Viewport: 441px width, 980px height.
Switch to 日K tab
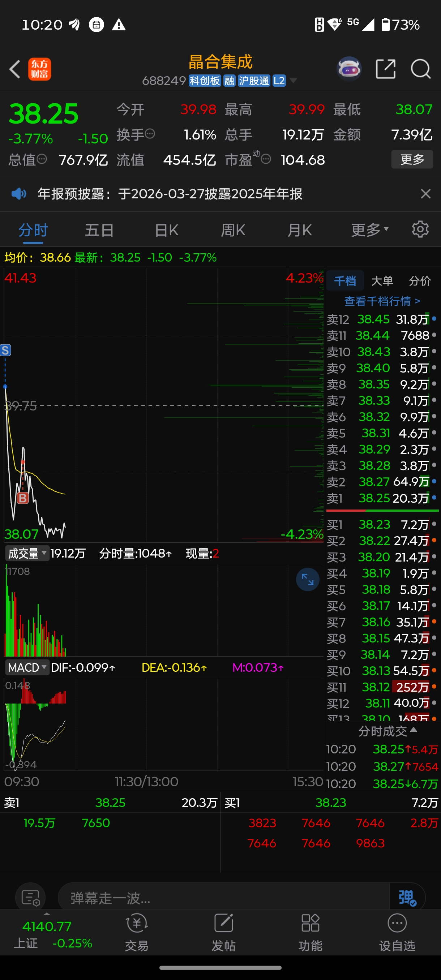[166, 230]
